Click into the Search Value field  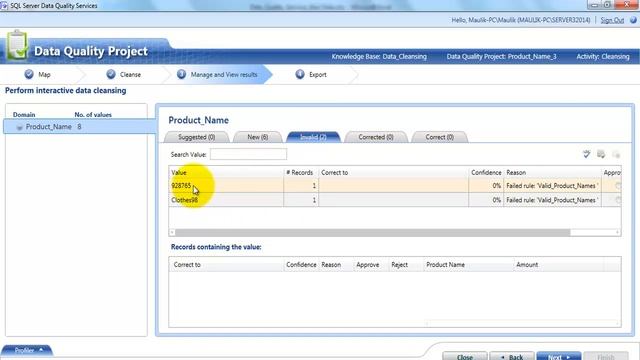248,154
